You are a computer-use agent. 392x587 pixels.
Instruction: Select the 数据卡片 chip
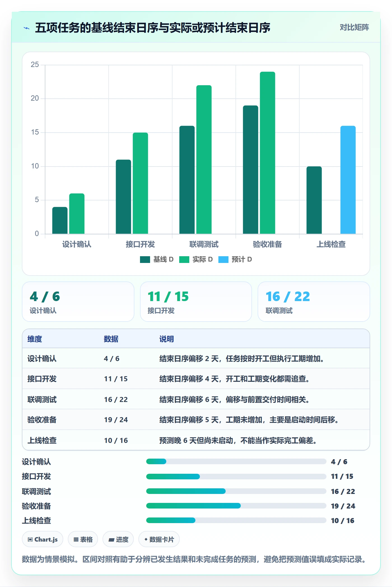(159, 539)
